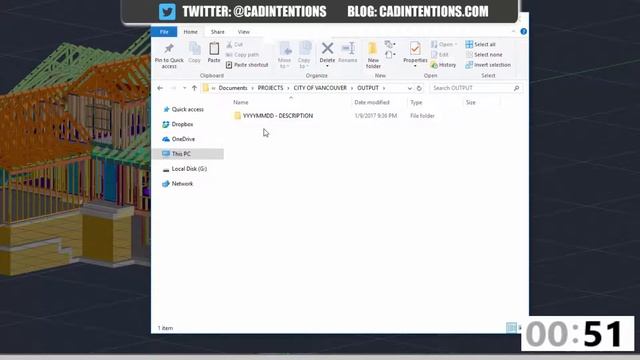The image size is (640, 360).
Task: Click the Search OUTPUT field
Action: (476, 88)
